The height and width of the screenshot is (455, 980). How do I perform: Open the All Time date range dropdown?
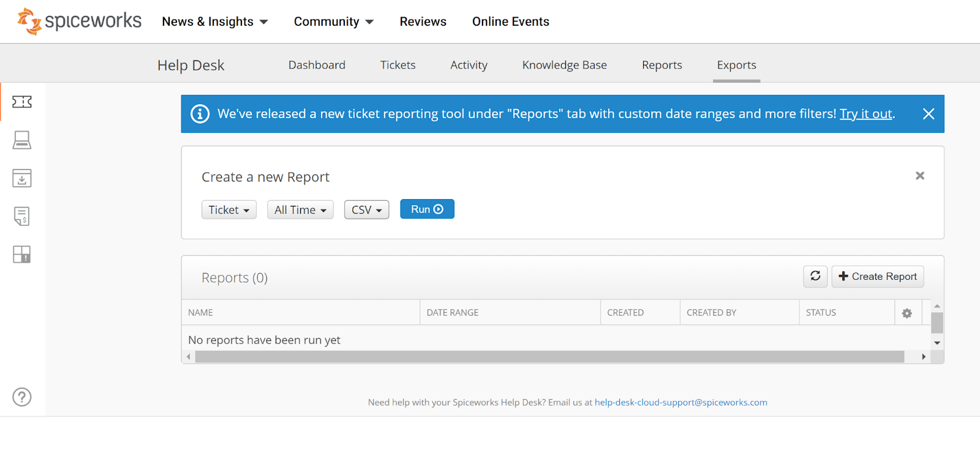pos(300,209)
